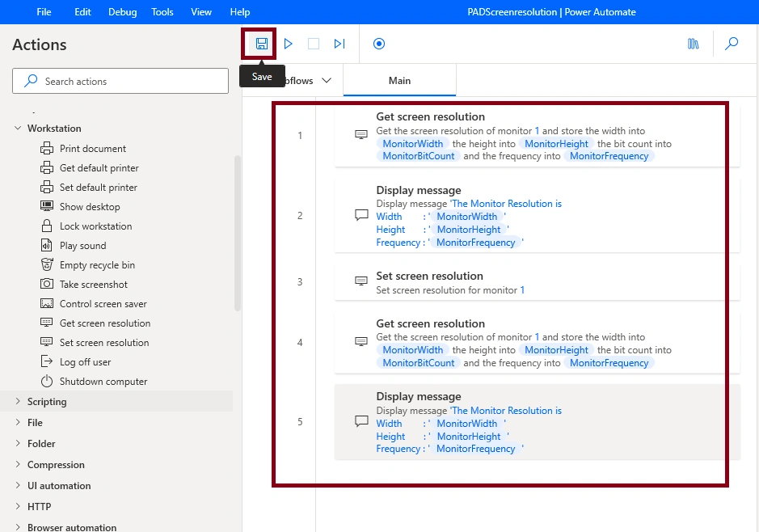759x532 pixels.
Task: Click the speech bubble icon of step 2
Action: 361,215
